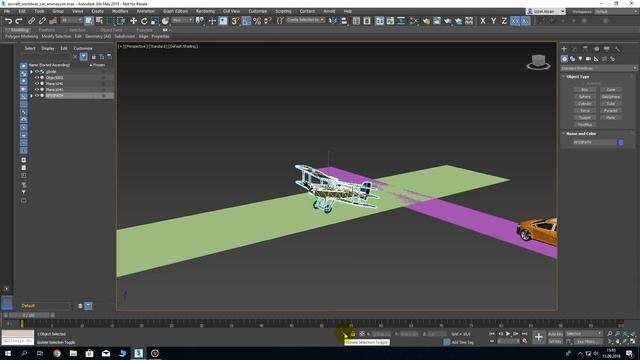Expand the first group in Scene Explorer
Image resolution: width=640 pixels, height=360 pixels.
point(31,71)
